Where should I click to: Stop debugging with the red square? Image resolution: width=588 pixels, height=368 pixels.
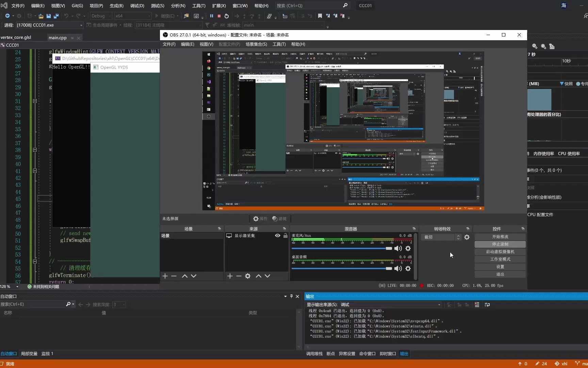coord(219,16)
